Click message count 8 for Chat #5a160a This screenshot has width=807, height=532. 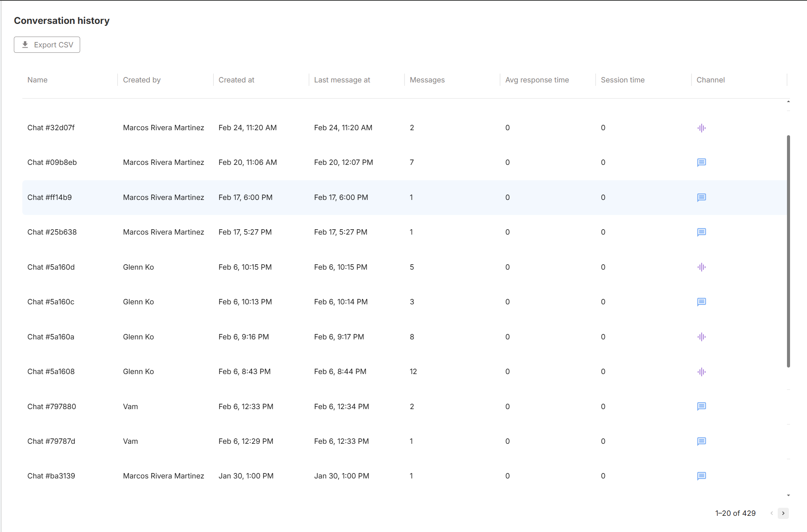click(412, 337)
